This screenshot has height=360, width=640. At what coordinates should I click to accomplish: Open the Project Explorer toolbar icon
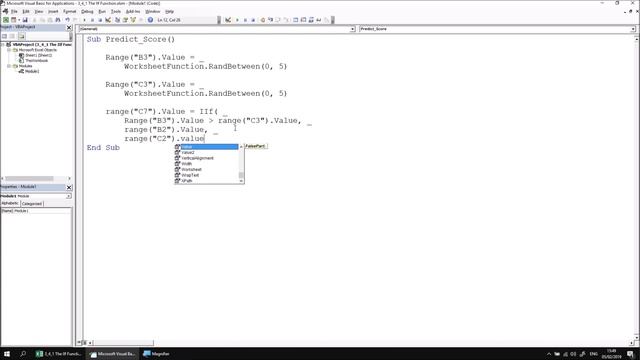117,20
